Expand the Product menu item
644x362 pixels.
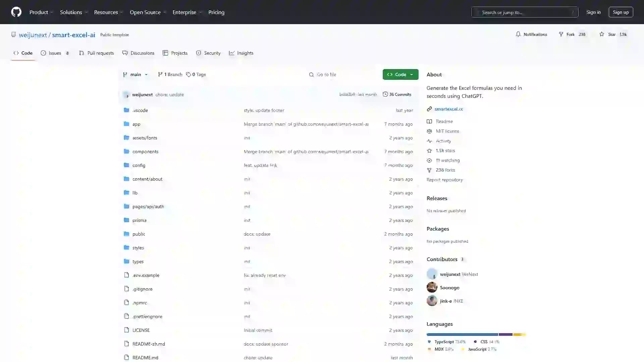tap(41, 12)
